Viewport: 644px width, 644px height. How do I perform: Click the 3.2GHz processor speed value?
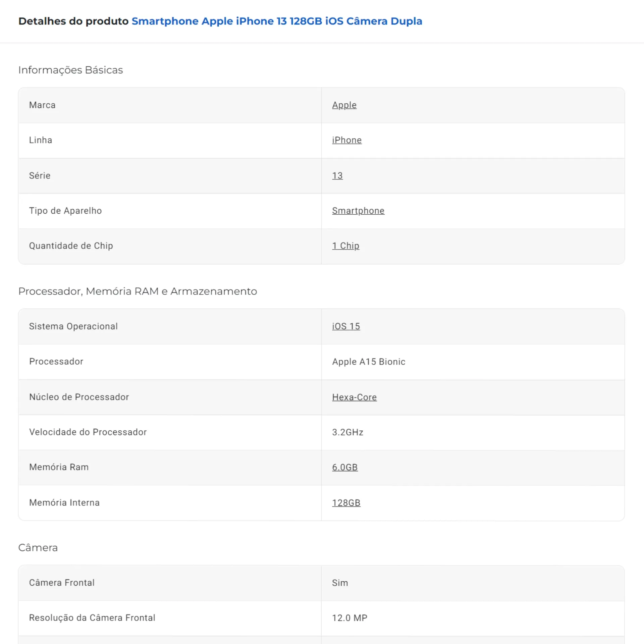pyautogui.click(x=347, y=432)
